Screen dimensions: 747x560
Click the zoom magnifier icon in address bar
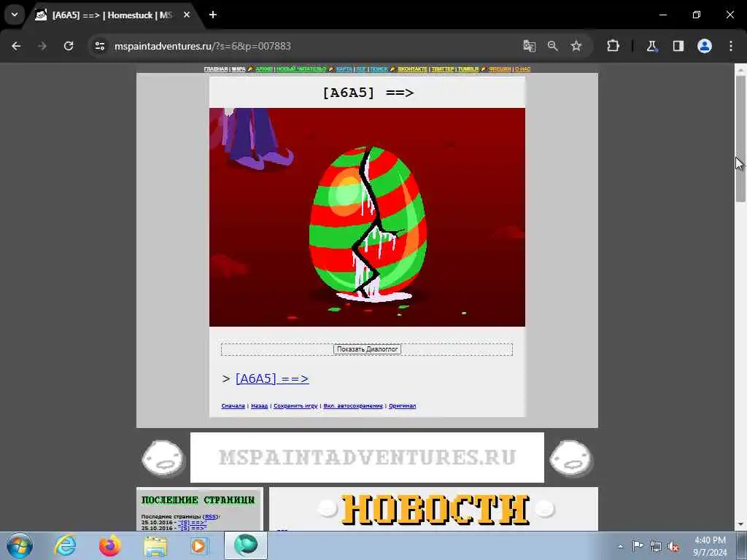point(553,46)
